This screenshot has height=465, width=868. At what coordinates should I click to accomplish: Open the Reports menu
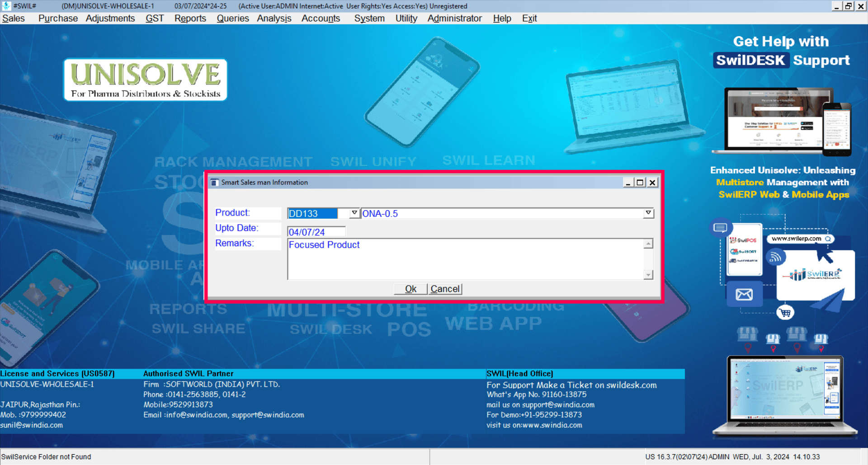pyautogui.click(x=190, y=19)
